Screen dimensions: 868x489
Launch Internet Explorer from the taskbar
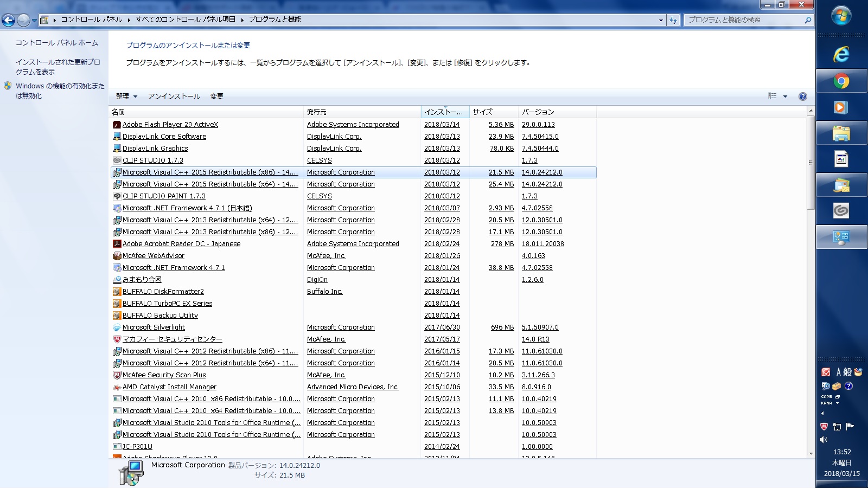pos(841,54)
